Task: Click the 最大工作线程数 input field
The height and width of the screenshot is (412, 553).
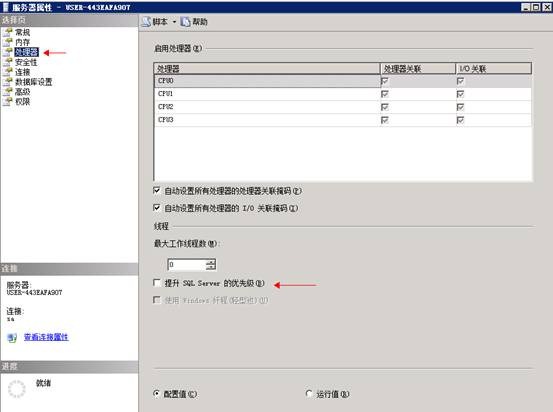Action: (187, 264)
